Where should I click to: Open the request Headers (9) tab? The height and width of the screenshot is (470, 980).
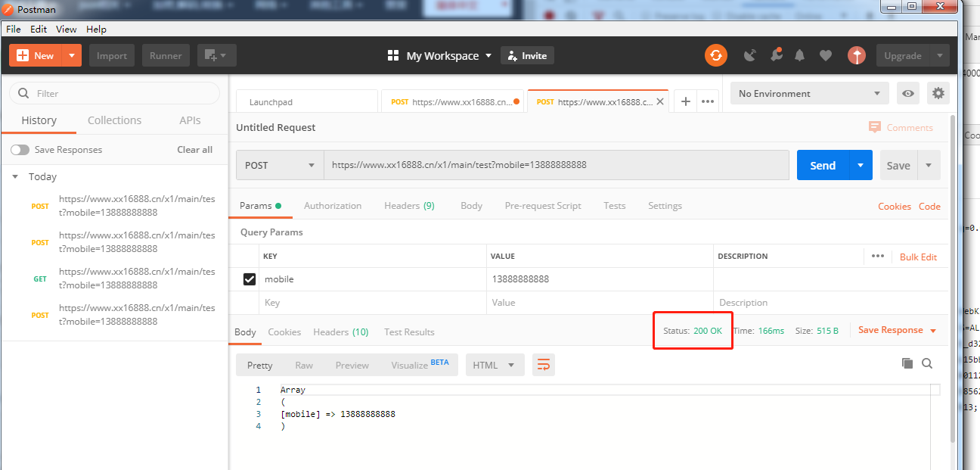[409, 206]
